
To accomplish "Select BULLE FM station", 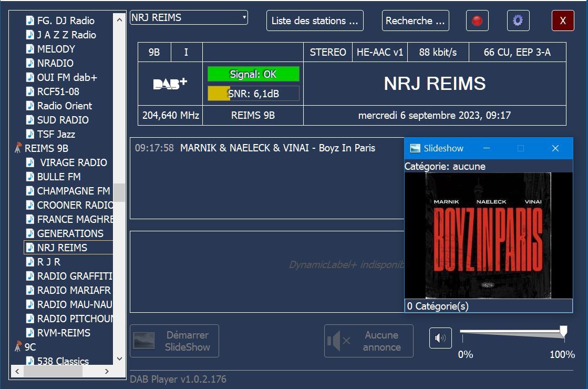I will [x=59, y=177].
